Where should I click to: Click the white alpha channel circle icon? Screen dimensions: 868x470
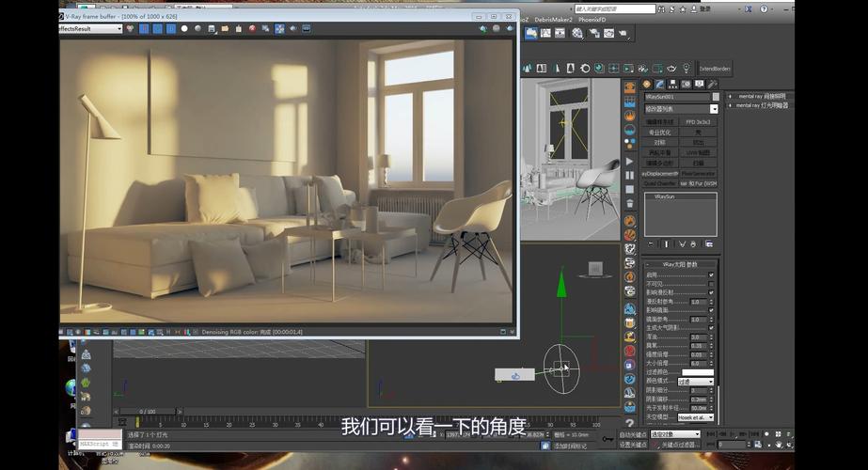184,29
